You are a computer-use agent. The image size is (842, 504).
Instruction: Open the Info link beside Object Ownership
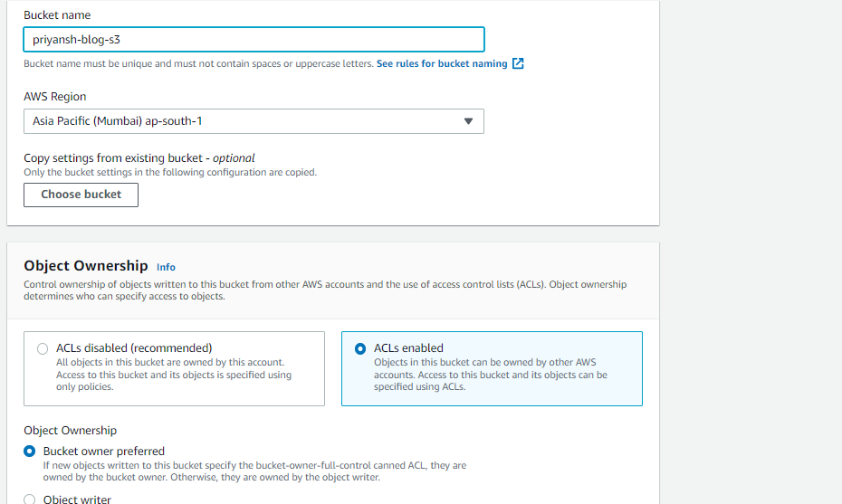click(x=166, y=267)
